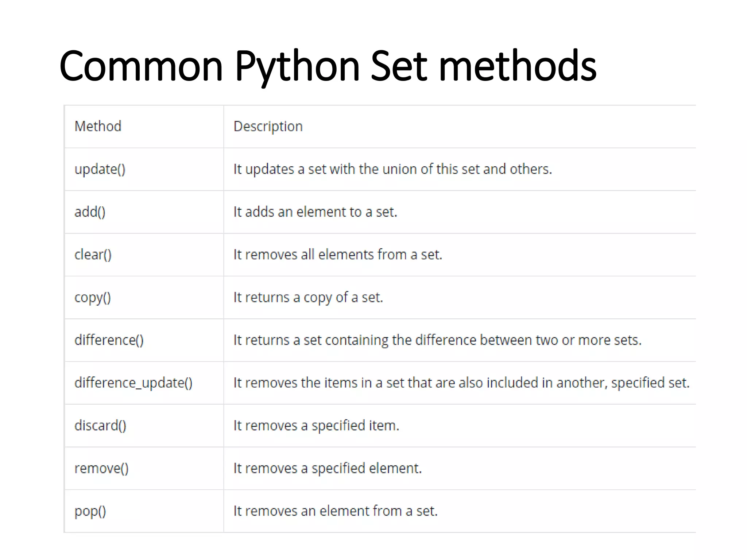The image size is (747, 560).
Task: Select the difference() method cell
Action: click(109, 340)
